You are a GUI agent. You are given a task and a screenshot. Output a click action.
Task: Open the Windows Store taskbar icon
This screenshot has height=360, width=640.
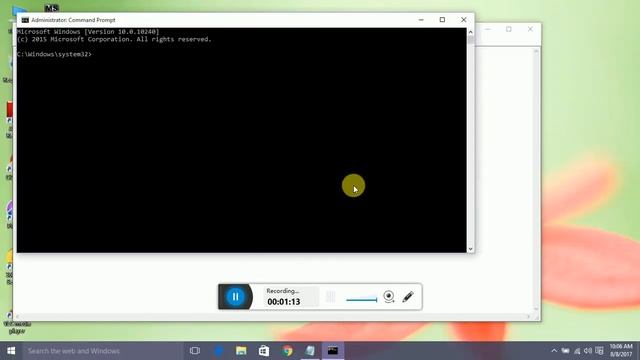point(264,351)
